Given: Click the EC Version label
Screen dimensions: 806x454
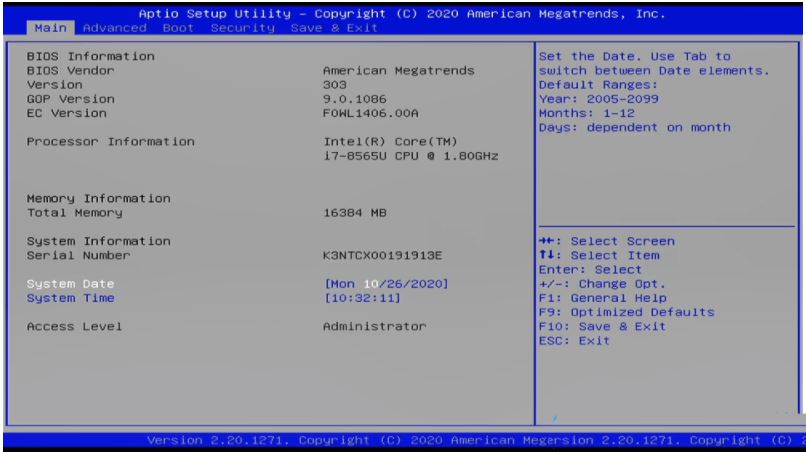Looking at the screenshot, I should (67, 113).
